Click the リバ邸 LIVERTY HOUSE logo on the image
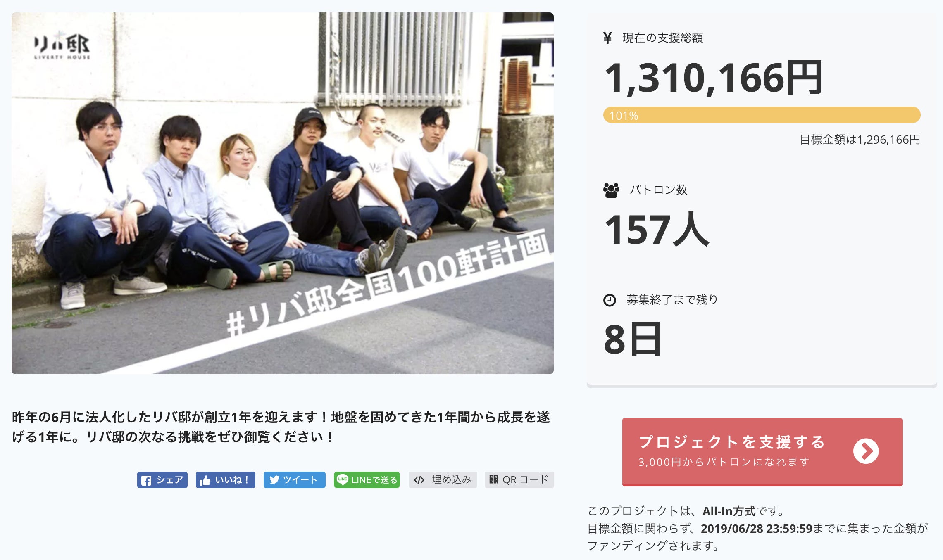The width and height of the screenshot is (943, 560). pyautogui.click(x=62, y=45)
